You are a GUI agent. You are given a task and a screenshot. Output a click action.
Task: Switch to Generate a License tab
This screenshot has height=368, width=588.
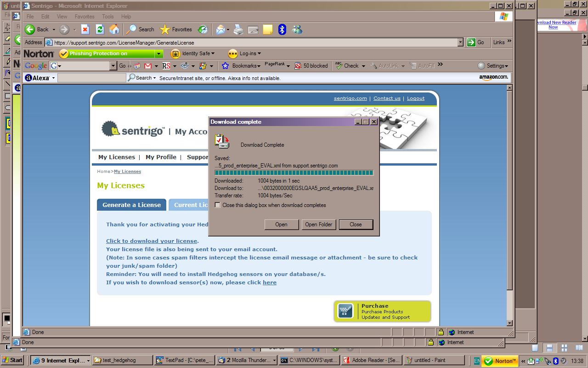(x=132, y=205)
